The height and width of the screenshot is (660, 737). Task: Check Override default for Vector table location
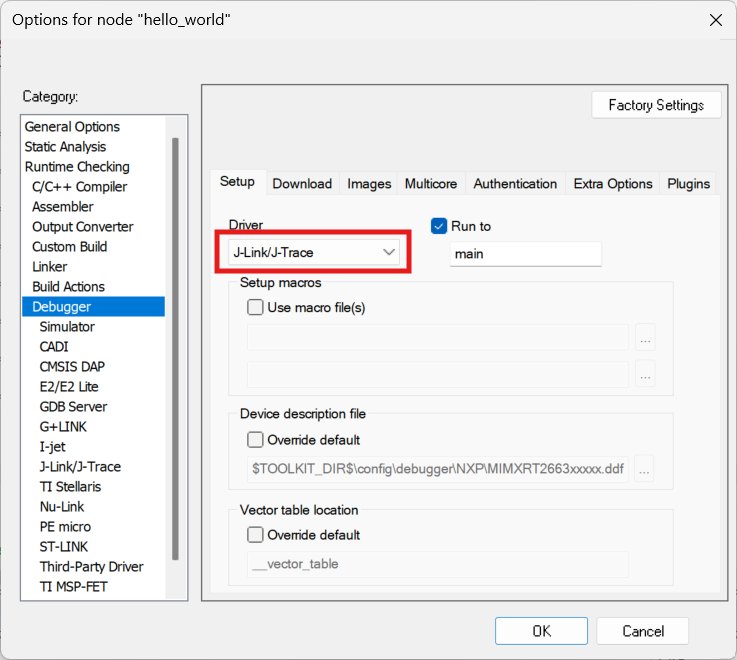tap(255, 535)
